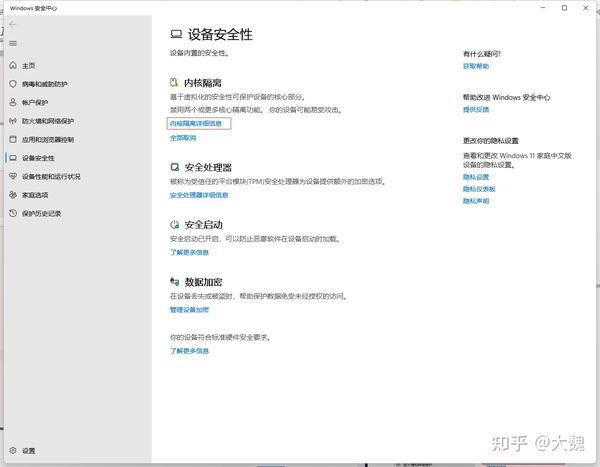This screenshot has height=467, width=600.
Task: Click the 更改你的隐私设置 heading text
Action: (x=491, y=140)
